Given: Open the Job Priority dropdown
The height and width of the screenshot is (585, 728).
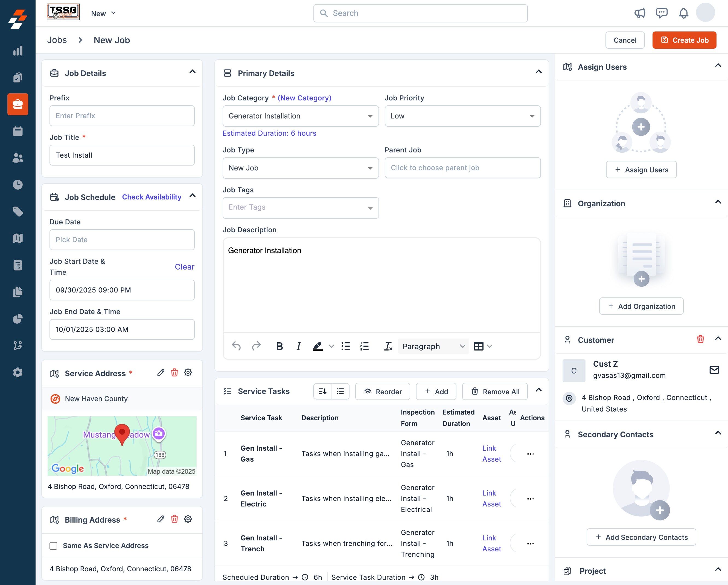Looking at the screenshot, I should click(x=462, y=116).
